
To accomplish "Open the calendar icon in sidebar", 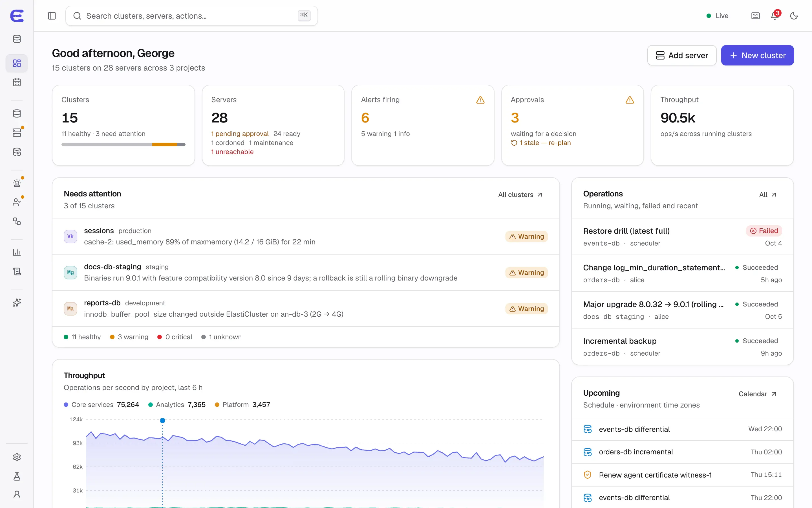I will click(17, 82).
